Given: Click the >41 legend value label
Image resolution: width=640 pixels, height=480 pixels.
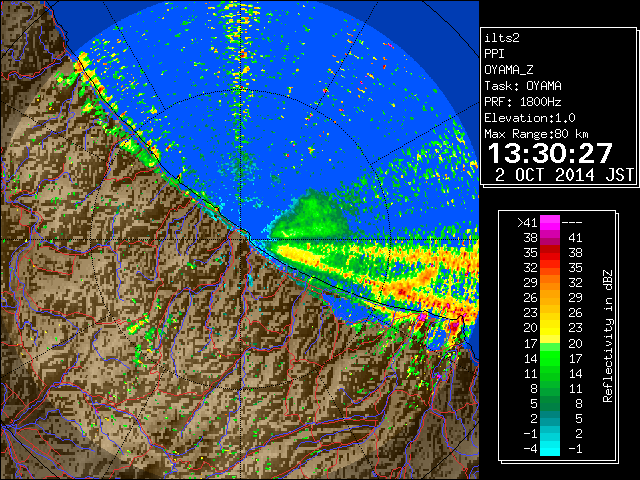Looking at the screenshot, I should [527, 223].
